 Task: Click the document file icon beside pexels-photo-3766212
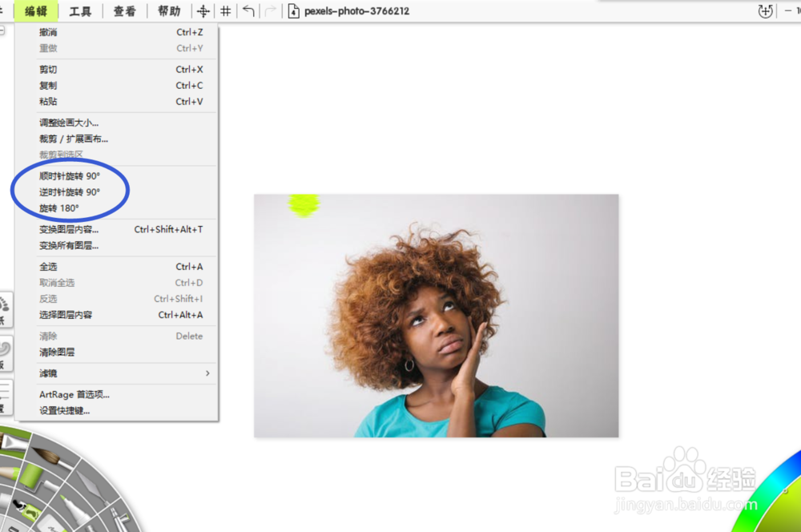point(293,10)
